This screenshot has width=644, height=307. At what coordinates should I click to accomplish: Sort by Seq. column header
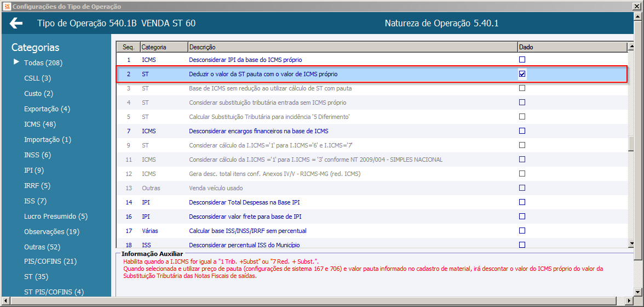[129, 47]
